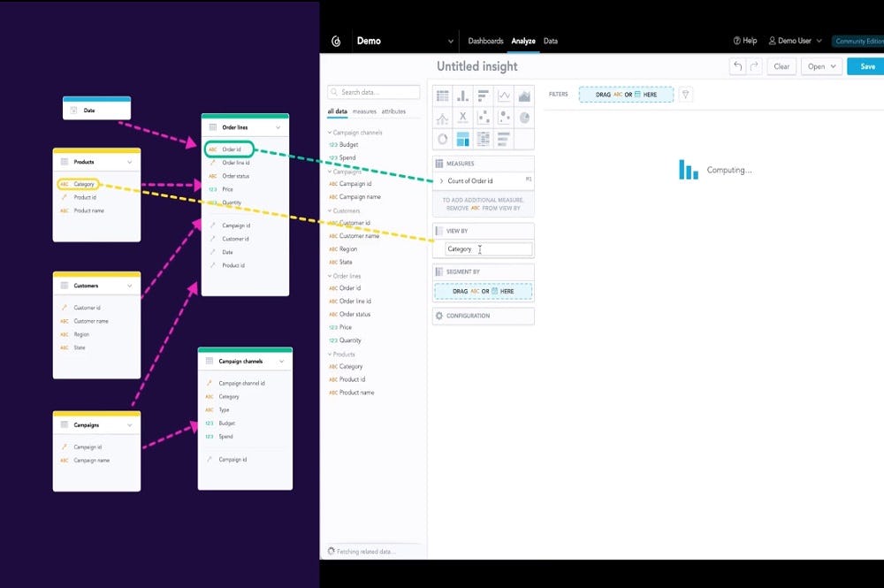Open the Demo workspace dropdown
Screen dimensions: 884x588
pos(451,41)
